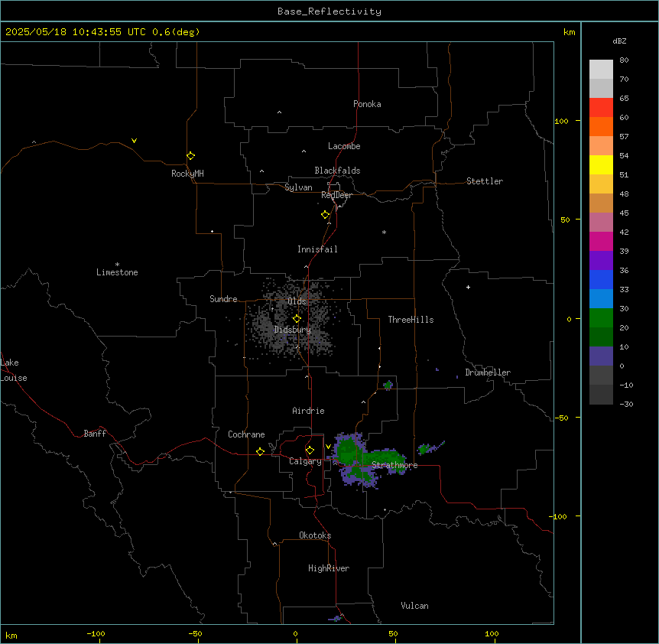Click the yellow marker near RockyMH
659x644 pixels.
click(190, 156)
